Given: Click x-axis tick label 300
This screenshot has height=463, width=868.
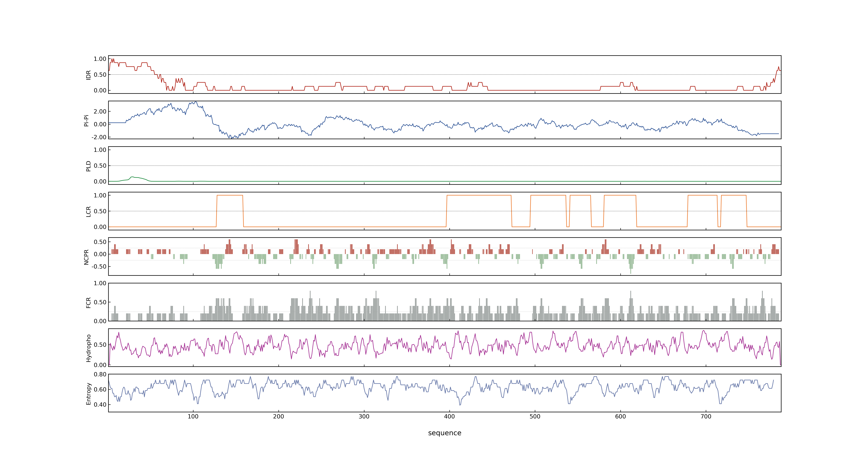Looking at the screenshot, I should pyautogui.click(x=364, y=416).
